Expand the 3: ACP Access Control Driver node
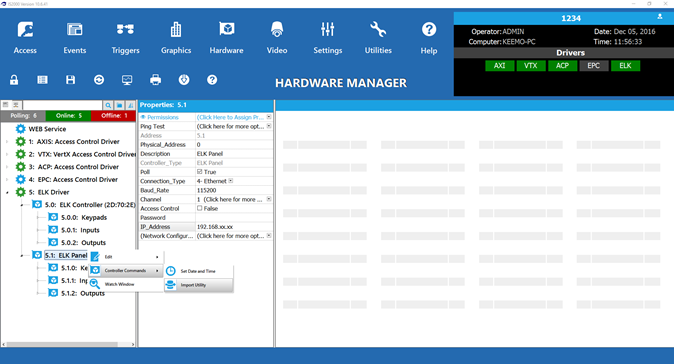Image resolution: width=674 pixels, height=364 pixels. (x=7, y=167)
